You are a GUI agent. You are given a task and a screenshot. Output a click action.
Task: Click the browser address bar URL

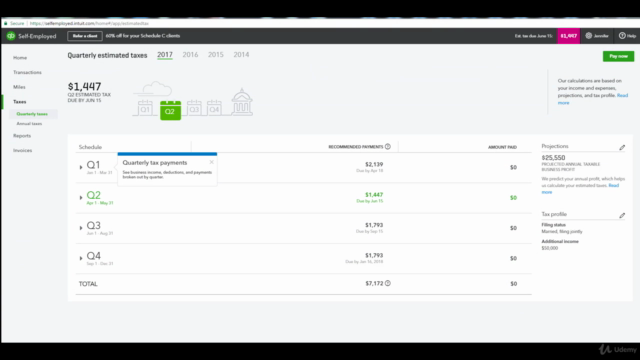click(x=89, y=23)
